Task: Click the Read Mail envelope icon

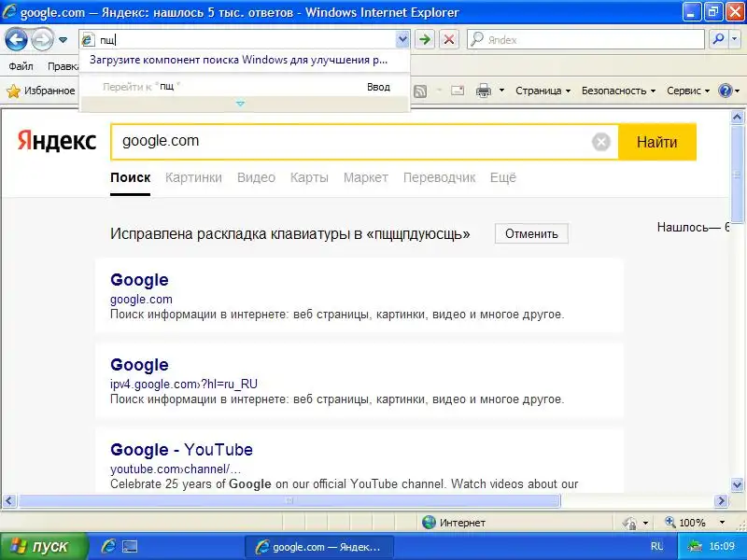Action: tap(458, 91)
